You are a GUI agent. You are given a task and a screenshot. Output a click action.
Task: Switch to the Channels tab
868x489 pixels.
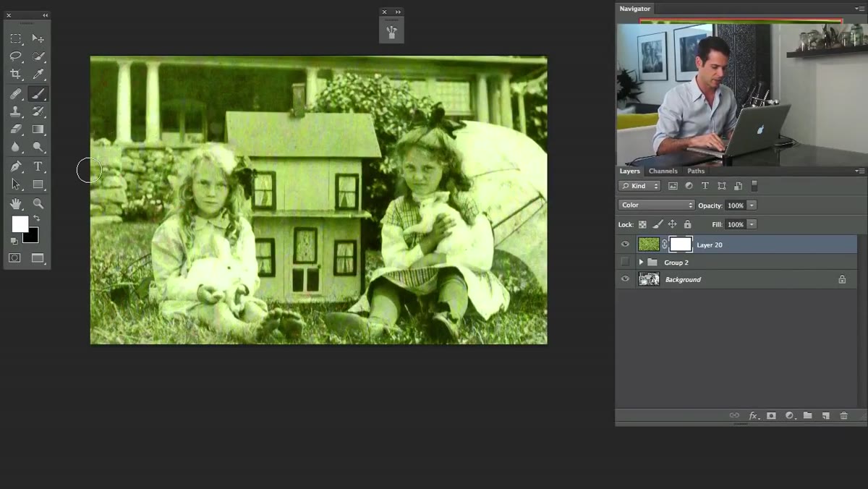663,171
